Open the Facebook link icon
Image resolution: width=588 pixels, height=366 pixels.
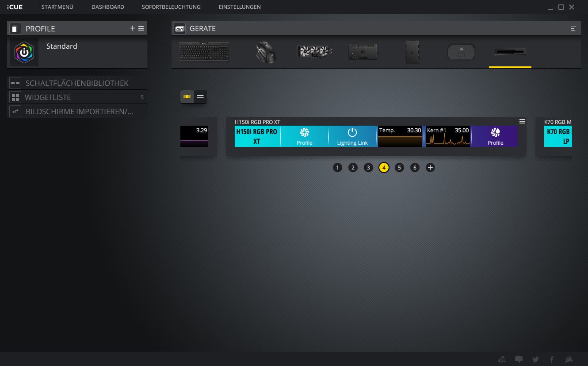[552, 359]
